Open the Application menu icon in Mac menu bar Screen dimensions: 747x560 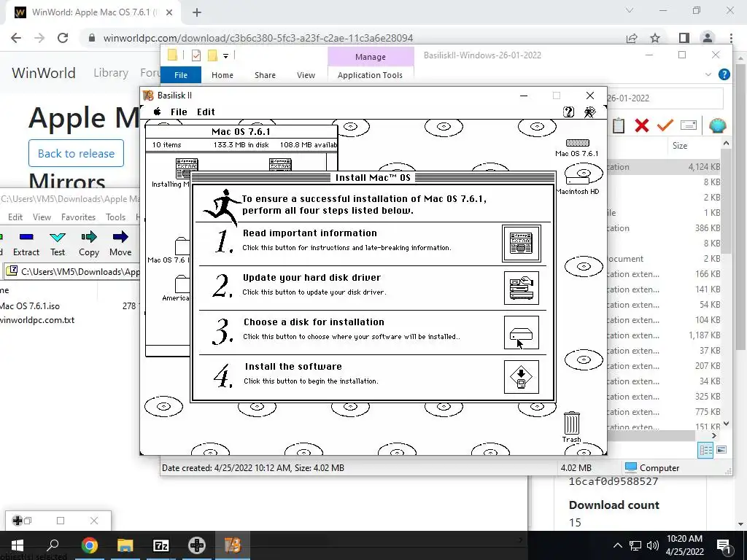[589, 112]
